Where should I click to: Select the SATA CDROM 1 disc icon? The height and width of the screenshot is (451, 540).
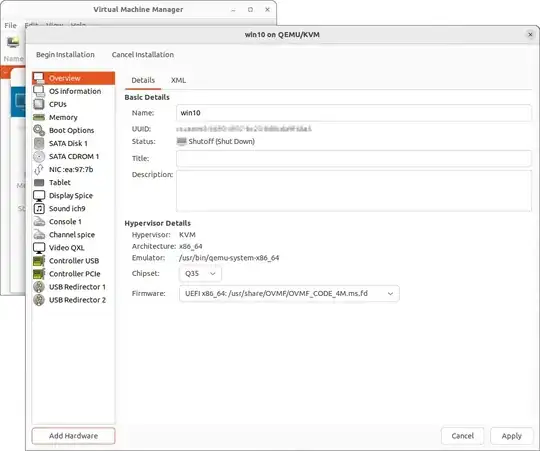tap(39, 156)
